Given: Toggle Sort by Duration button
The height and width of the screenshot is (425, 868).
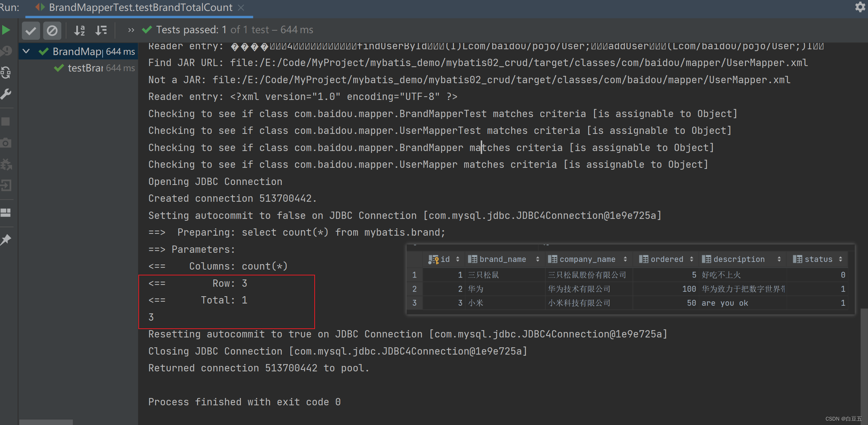Looking at the screenshot, I should click(x=101, y=30).
